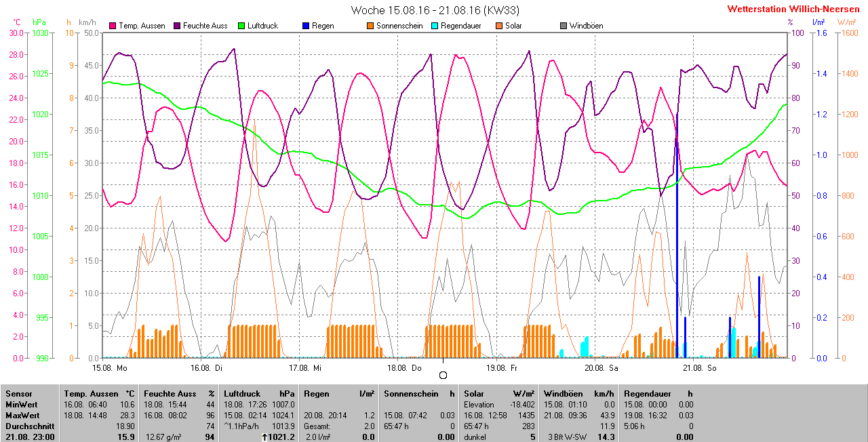The width and height of the screenshot is (868, 442).
Task: Click the upward pressure trend arrow before 1021.2
Action: point(266,437)
